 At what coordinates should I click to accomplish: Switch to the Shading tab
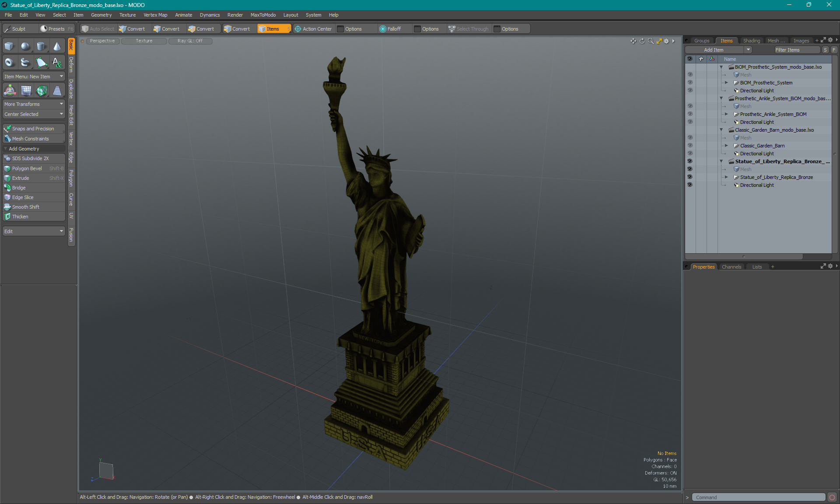click(x=751, y=41)
